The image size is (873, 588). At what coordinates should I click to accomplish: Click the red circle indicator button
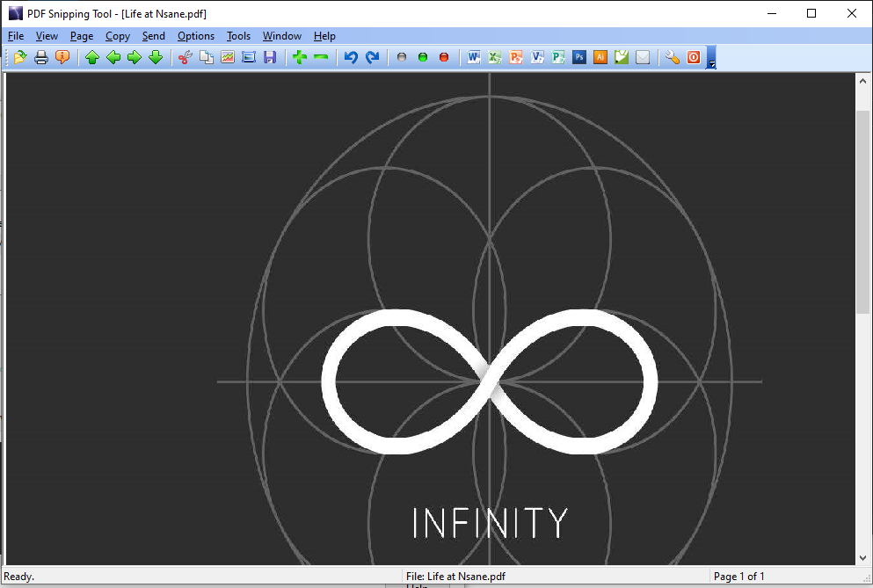coord(444,57)
